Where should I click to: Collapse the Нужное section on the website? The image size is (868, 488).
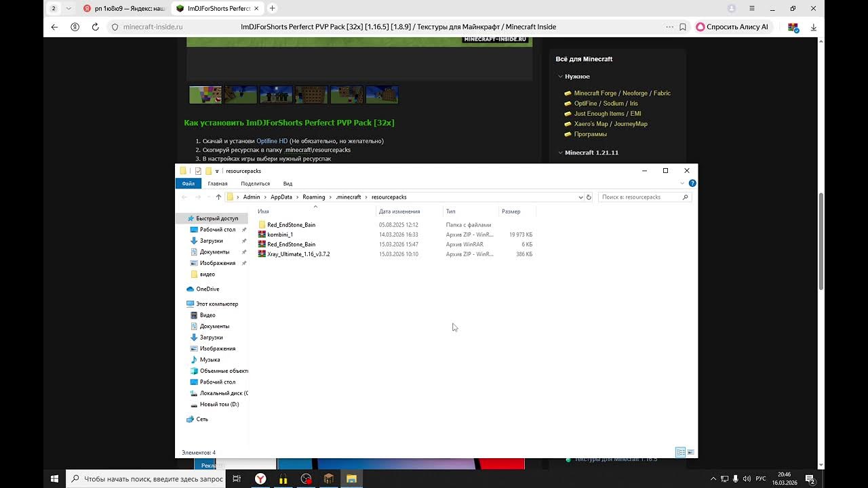point(561,77)
